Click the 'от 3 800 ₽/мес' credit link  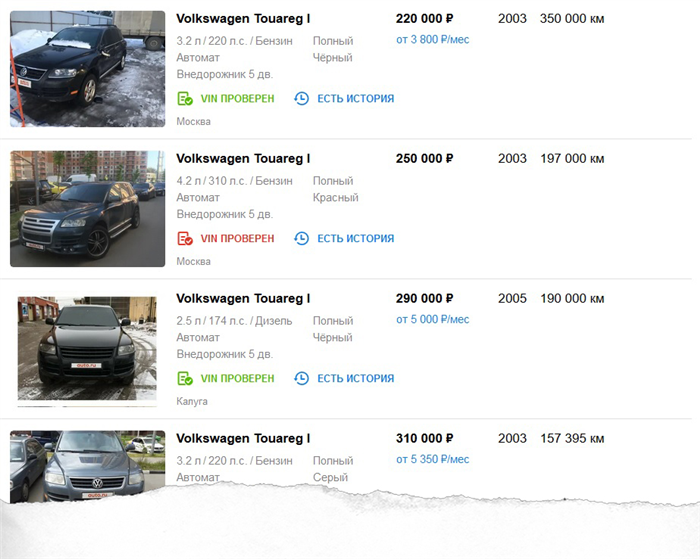[433, 40]
